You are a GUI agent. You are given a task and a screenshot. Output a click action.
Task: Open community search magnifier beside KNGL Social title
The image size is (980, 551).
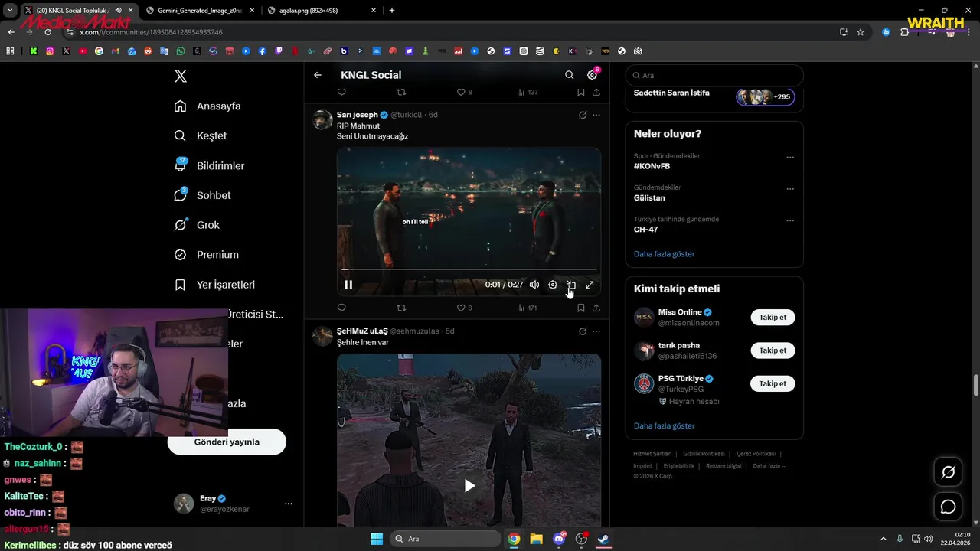tap(569, 75)
